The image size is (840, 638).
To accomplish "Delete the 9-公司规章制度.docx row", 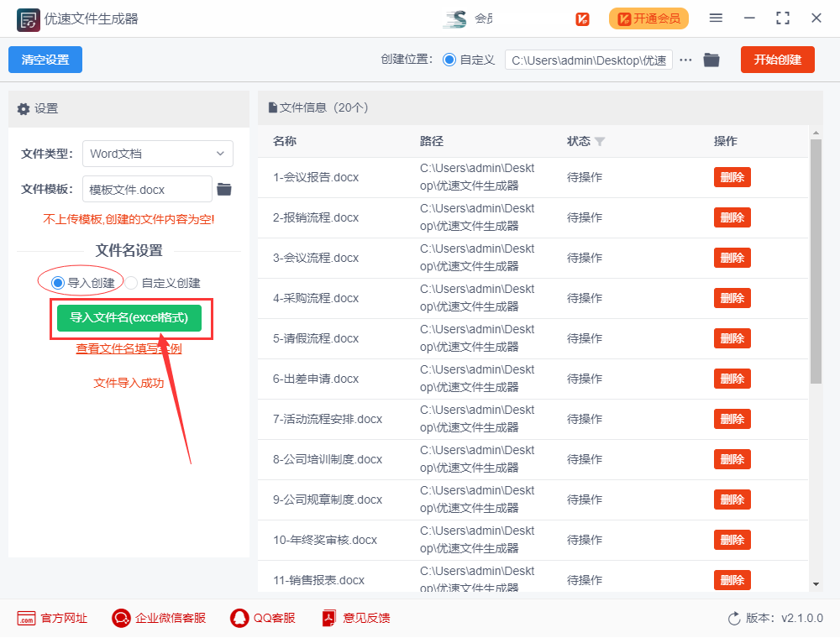I will click(x=732, y=499).
